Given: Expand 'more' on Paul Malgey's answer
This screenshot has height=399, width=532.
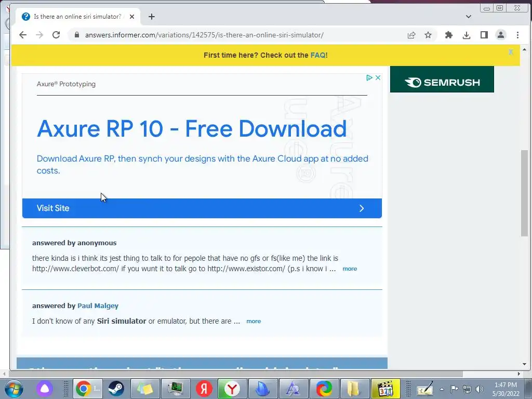Looking at the screenshot, I should tap(254, 321).
